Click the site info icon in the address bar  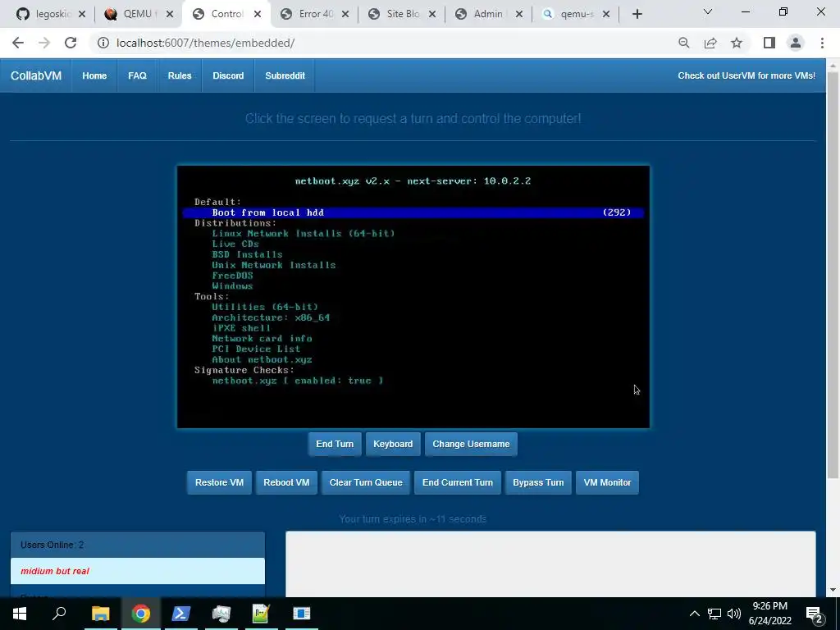103,43
